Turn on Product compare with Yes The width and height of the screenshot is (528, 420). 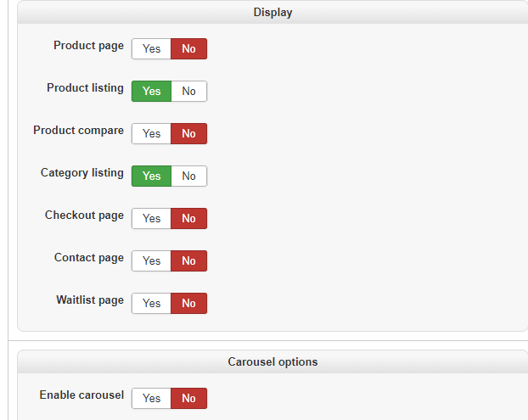(x=151, y=134)
